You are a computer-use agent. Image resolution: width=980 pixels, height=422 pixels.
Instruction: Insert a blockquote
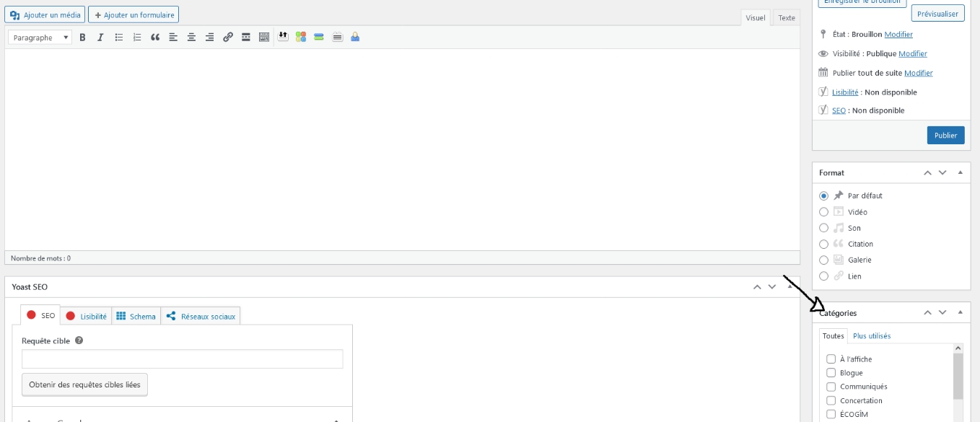(155, 38)
